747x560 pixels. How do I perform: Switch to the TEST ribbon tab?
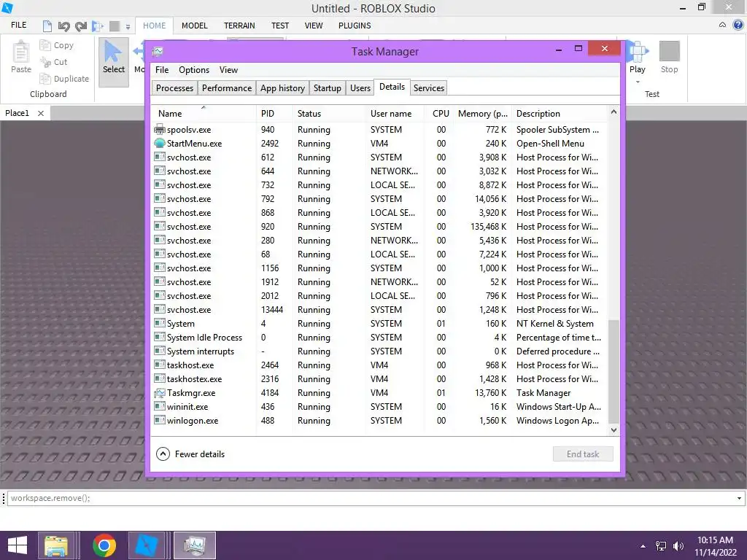tap(280, 26)
